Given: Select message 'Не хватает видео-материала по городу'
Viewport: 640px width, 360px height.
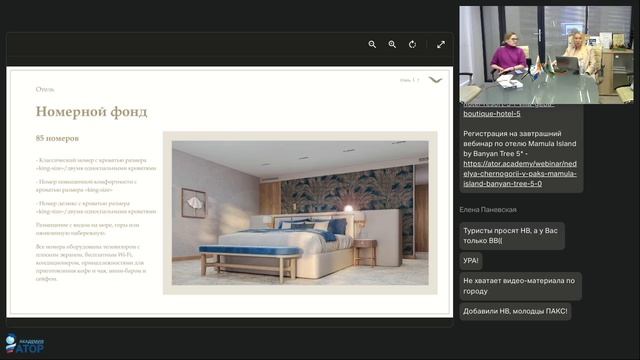Looking at the screenshot, I should (x=520, y=286).
